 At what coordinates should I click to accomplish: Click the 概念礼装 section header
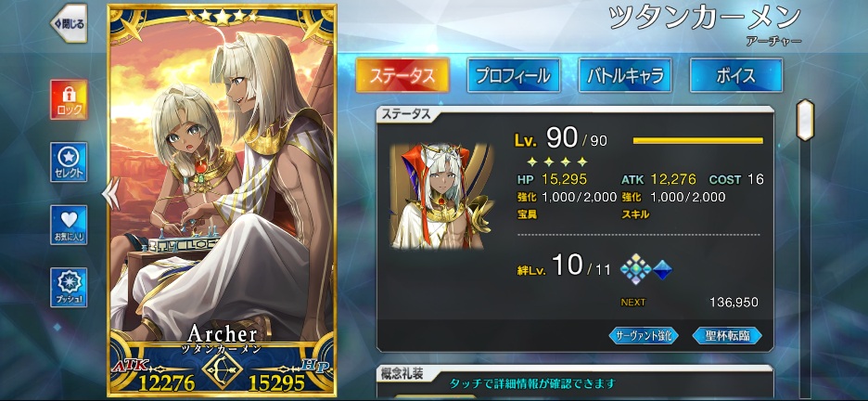click(x=402, y=374)
